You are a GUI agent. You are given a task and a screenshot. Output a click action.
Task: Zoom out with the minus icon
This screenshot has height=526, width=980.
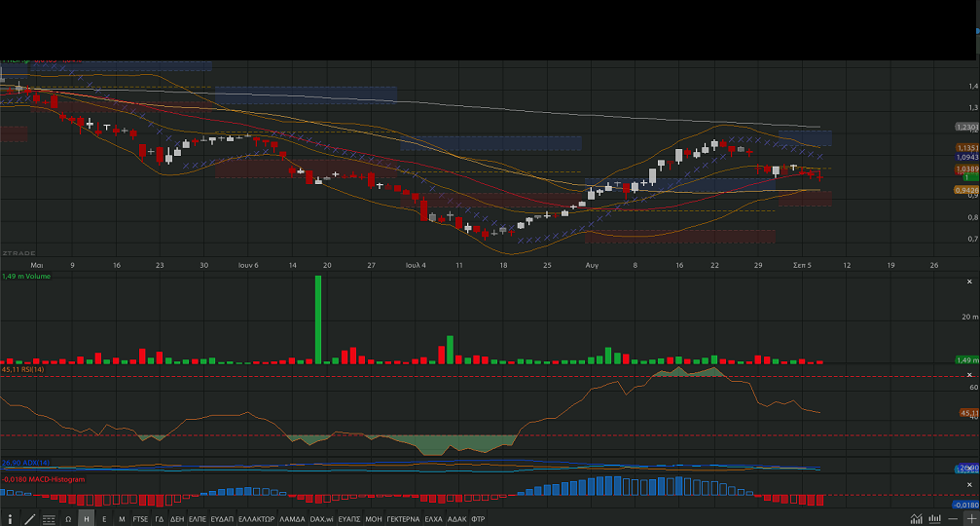click(x=953, y=518)
